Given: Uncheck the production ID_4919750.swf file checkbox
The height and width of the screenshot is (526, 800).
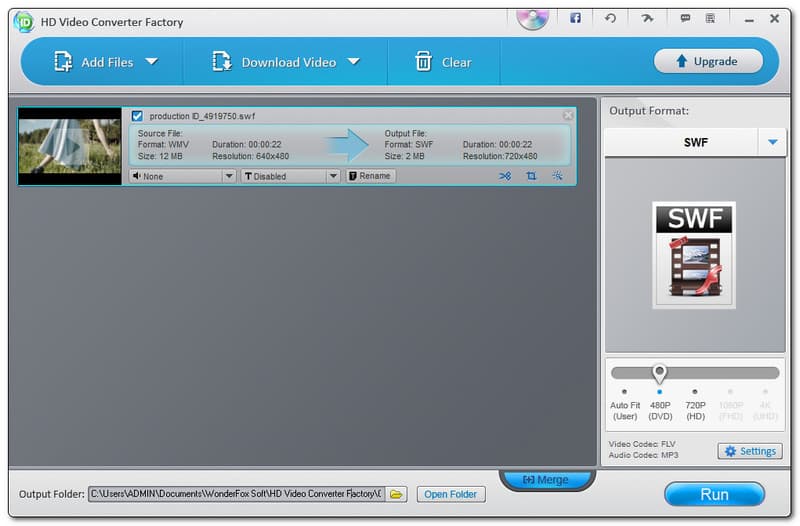Looking at the screenshot, I should (x=138, y=116).
